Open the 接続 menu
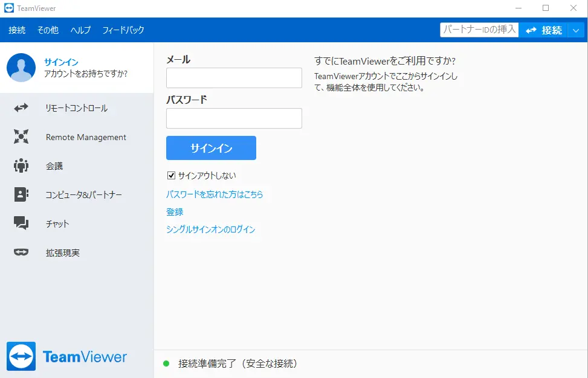Image resolution: width=588 pixels, height=378 pixels. (17, 30)
